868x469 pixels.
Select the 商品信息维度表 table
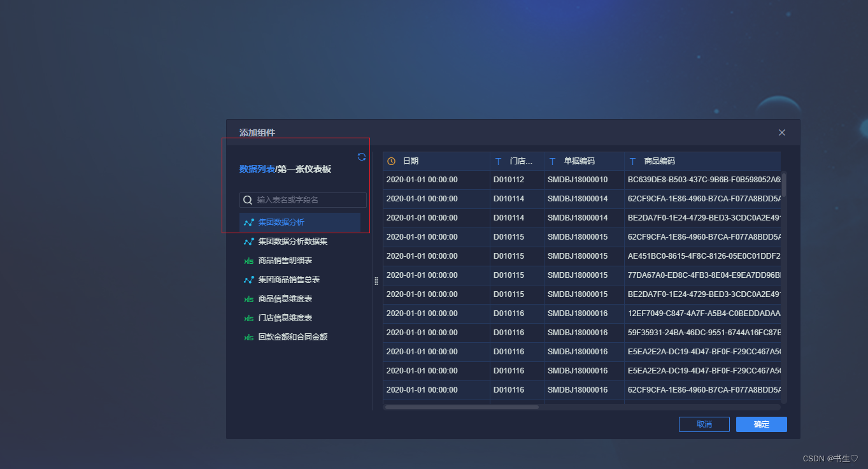click(x=300, y=299)
